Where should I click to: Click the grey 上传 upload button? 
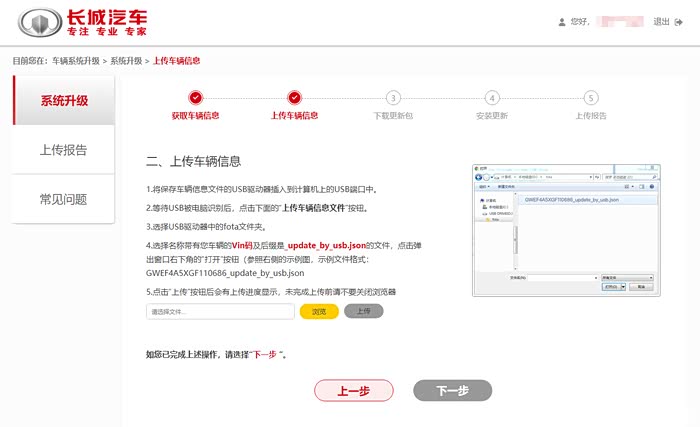click(363, 311)
